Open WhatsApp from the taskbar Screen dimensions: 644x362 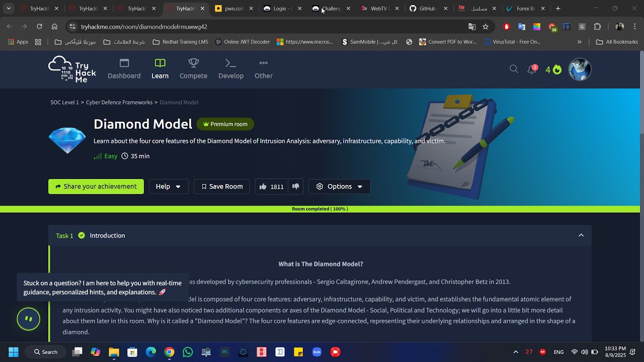pyautogui.click(x=188, y=352)
